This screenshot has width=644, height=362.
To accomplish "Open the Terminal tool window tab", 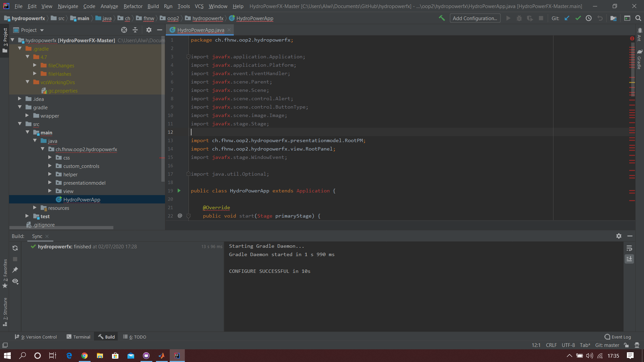I will [x=78, y=337].
